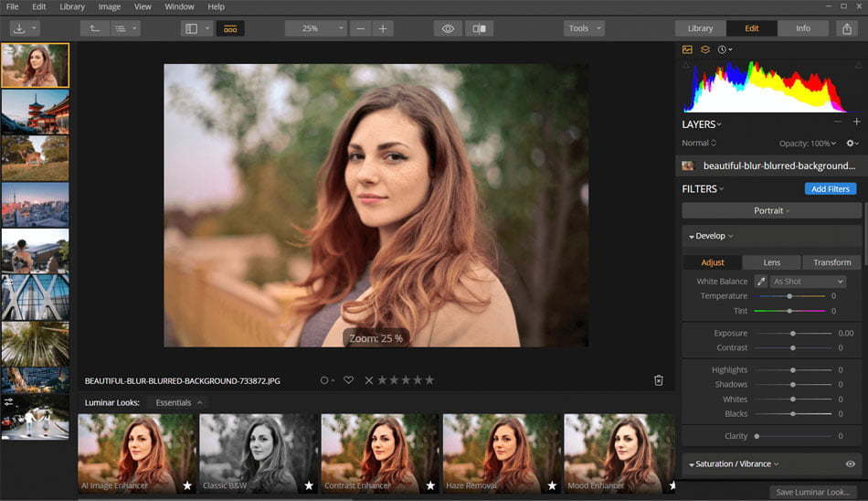
Task: Open the history clock icon
Action: pos(724,49)
